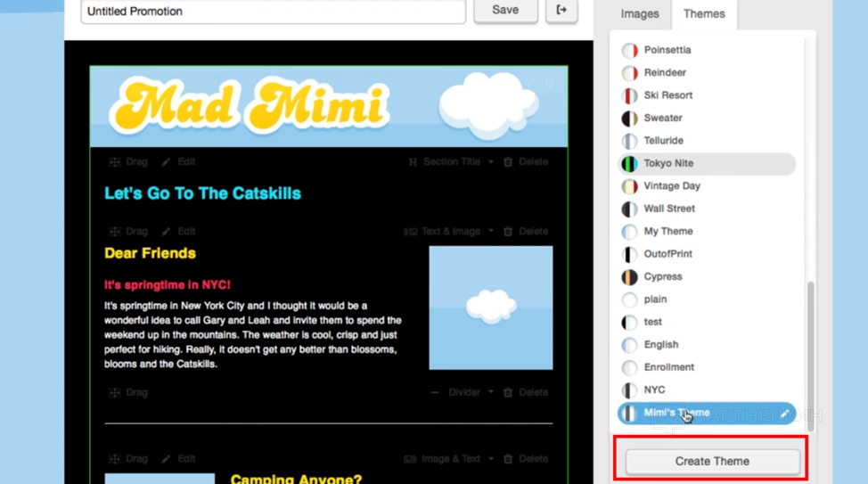Click Drag handle in Text & Image row

coord(115,231)
